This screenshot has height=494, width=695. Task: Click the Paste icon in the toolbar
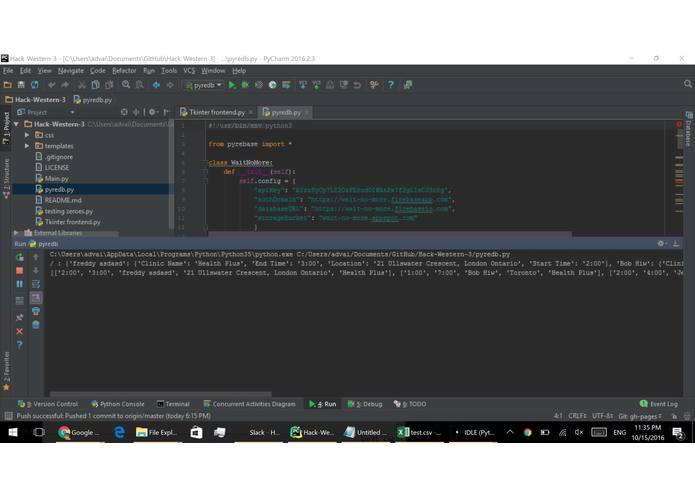[x=109, y=85]
